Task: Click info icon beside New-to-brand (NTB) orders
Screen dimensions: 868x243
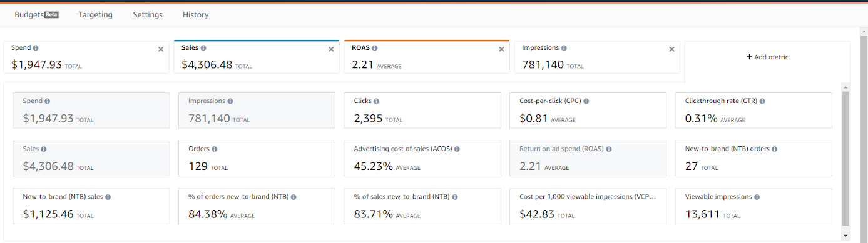Action: 774,149
